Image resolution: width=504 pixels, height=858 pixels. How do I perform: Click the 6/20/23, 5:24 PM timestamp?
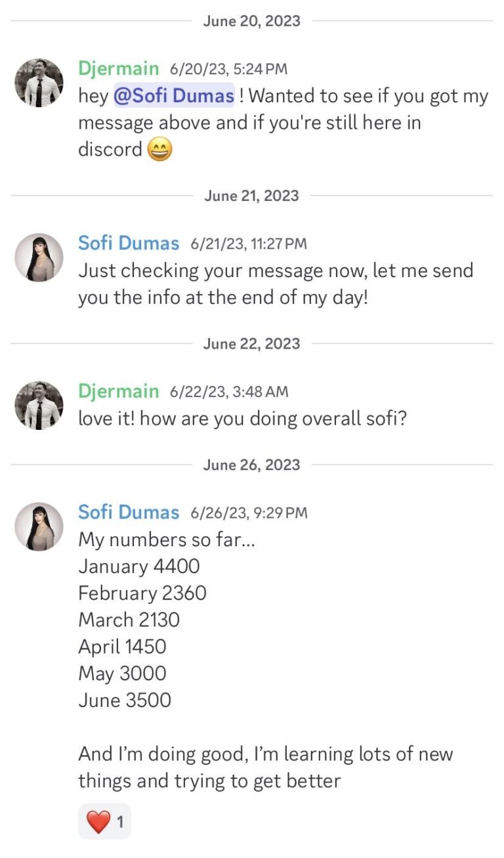tap(228, 69)
